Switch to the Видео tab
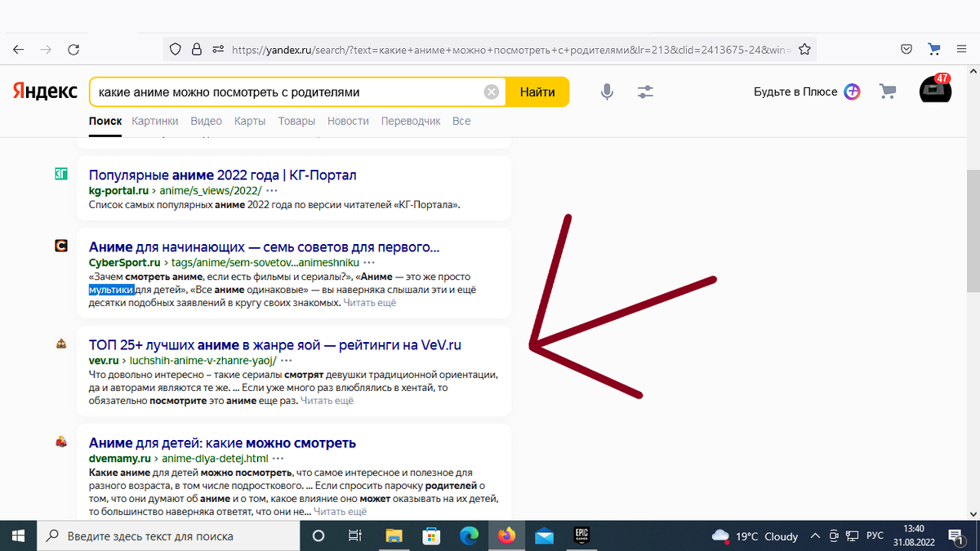The height and width of the screenshot is (551, 980). pyautogui.click(x=206, y=121)
